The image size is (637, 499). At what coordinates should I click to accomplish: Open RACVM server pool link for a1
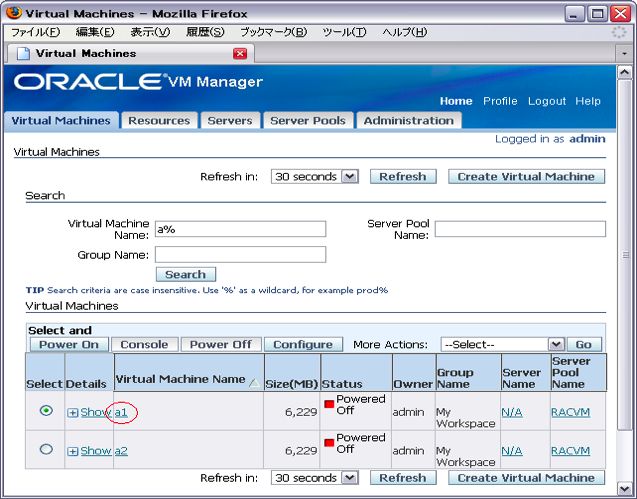[570, 412]
